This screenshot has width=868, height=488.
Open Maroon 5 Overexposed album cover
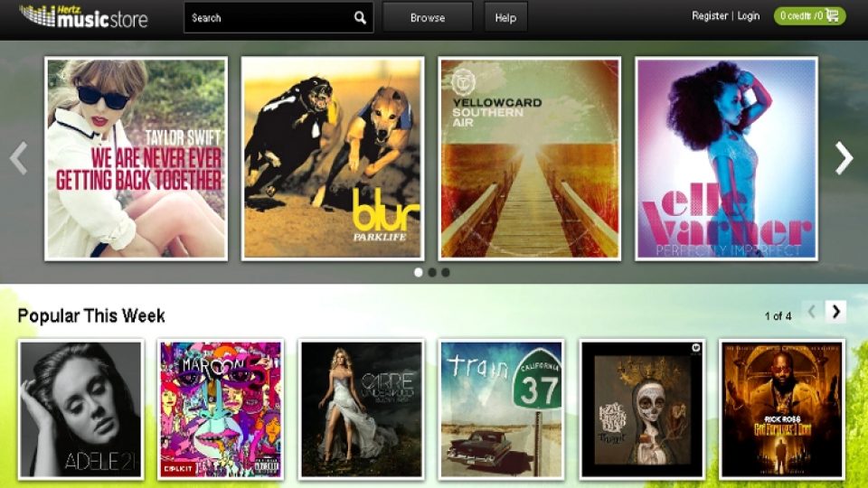(x=221, y=409)
